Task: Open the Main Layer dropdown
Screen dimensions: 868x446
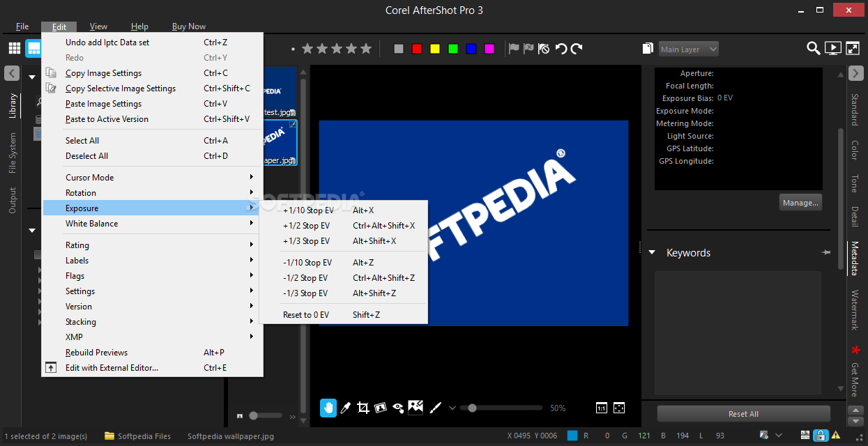Action: [x=689, y=49]
